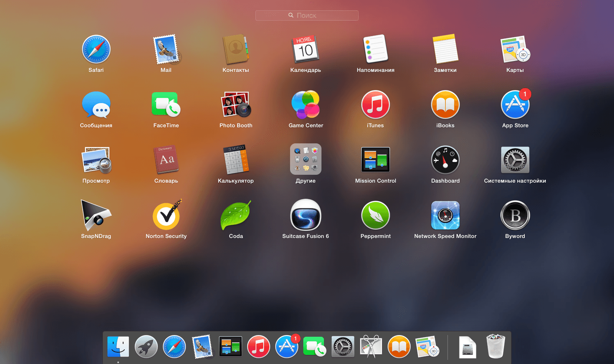
Task: Open Norton Security
Action: [166, 215]
